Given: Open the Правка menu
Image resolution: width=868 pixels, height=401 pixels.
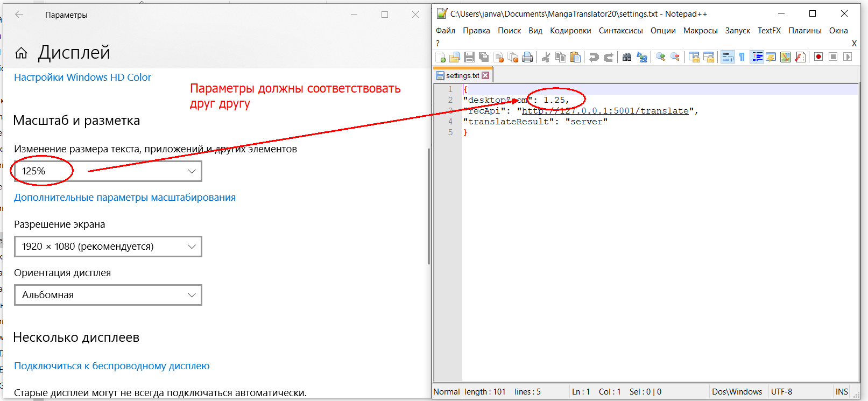Looking at the screenshot, I should 476,31.
